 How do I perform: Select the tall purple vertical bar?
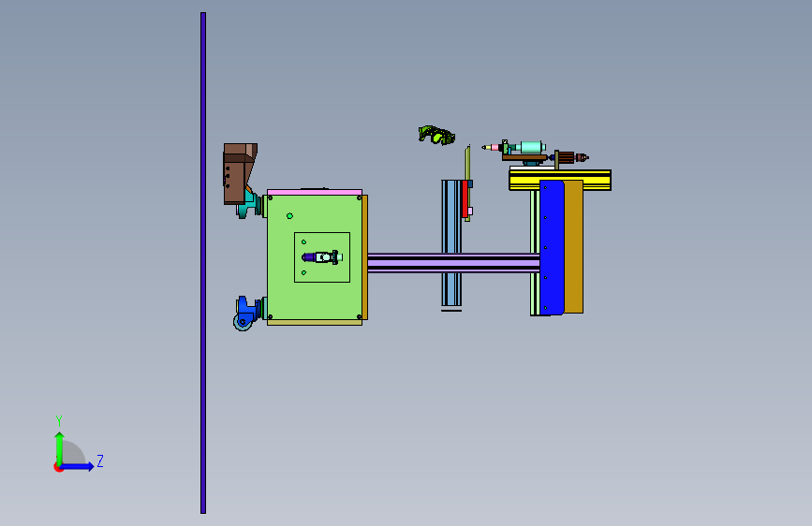coord(203,263)
